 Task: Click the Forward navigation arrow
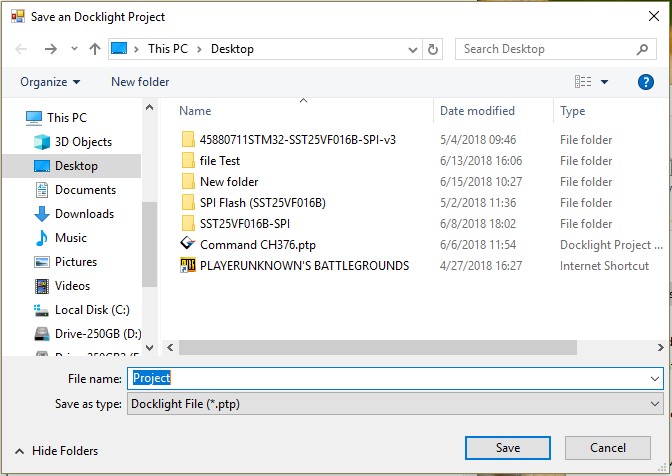pos(51,49)
